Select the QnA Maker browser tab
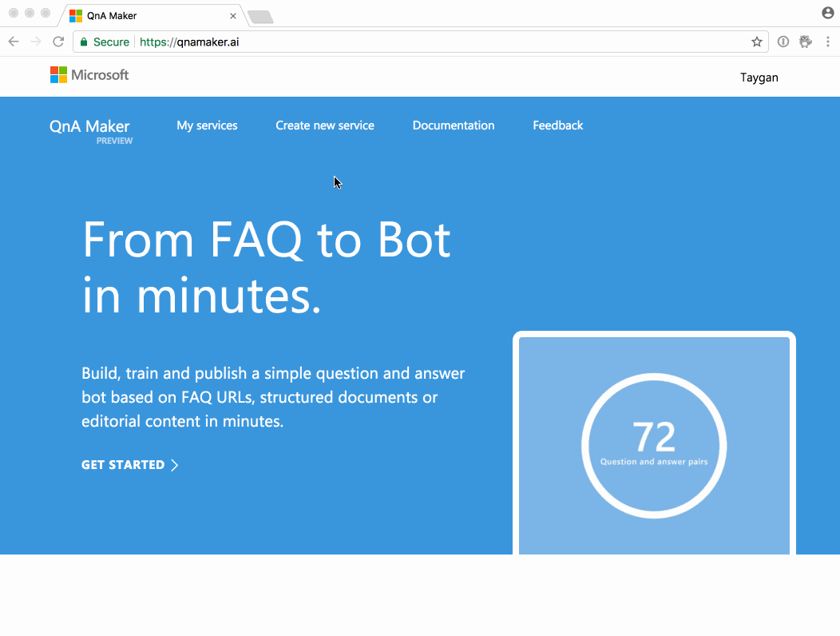The height and width of the screenshot is (636, 840). pyautogui.click(x=152, y=16)
